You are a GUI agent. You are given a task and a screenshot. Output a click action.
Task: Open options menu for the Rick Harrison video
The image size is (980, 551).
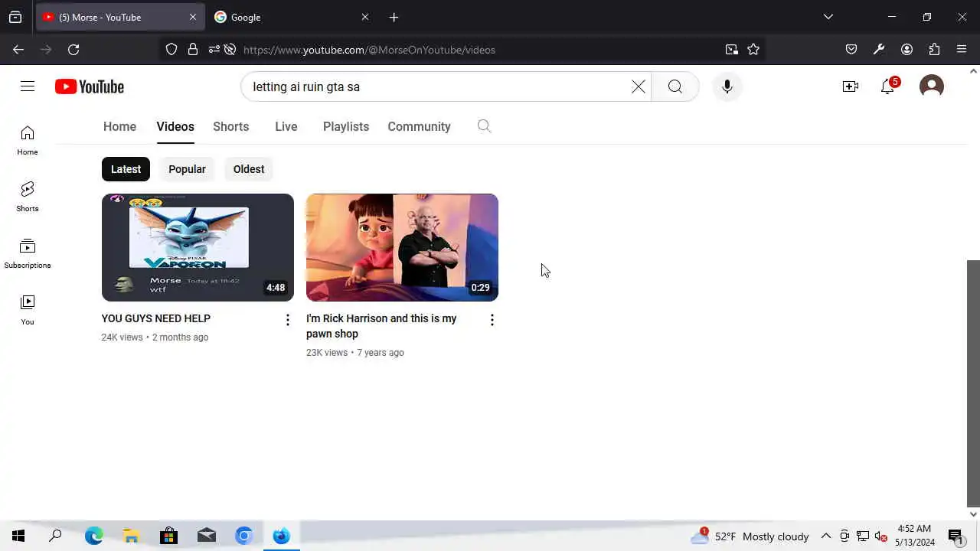pyautogui.click(x=492, y=320)
